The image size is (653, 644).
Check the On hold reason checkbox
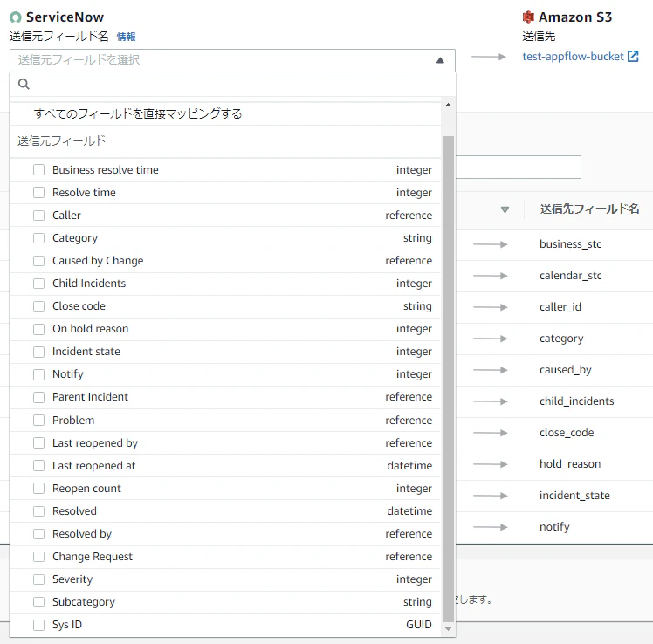click(38, 329)
